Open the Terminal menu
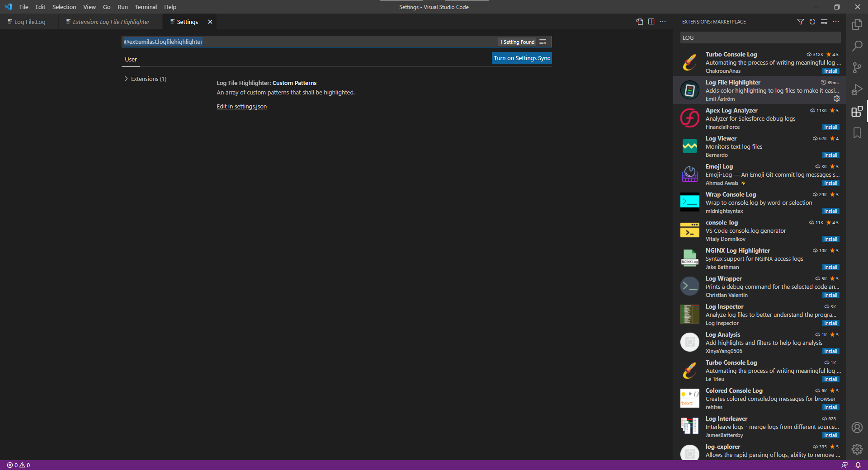Screen dimensions: 868x470 coord(146,7)
